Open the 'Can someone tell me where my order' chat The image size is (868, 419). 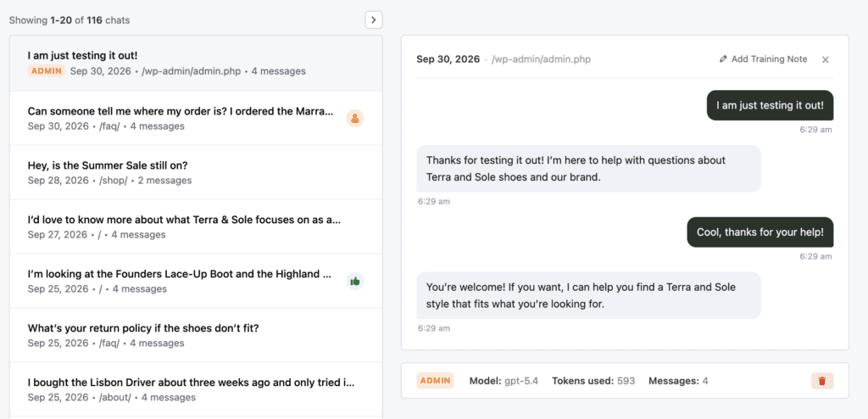(196, 118)
